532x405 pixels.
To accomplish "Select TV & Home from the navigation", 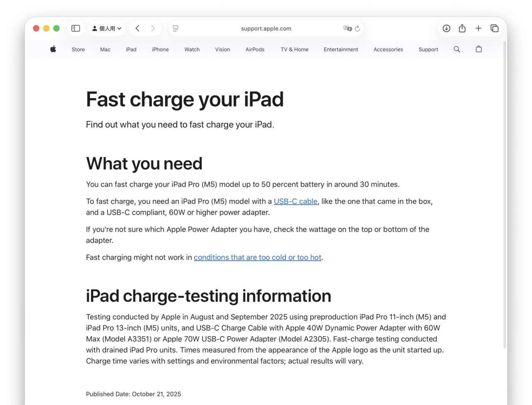I will click(x=294, y=49).
